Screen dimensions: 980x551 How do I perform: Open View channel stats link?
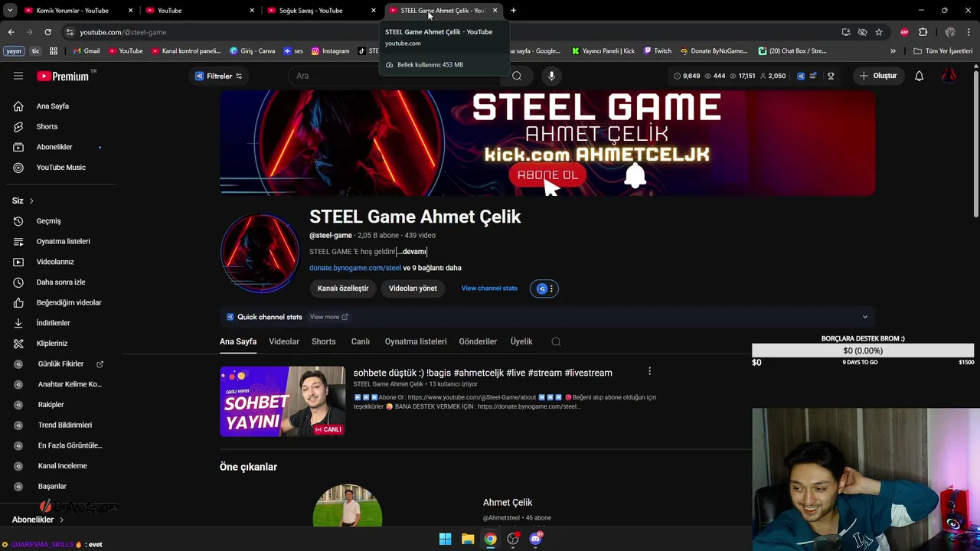coord(489,289)
